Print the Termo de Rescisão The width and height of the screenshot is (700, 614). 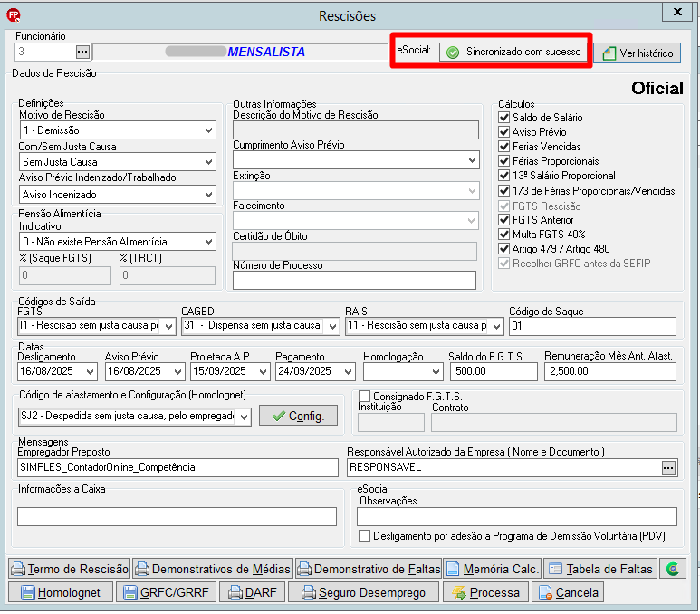70,569
